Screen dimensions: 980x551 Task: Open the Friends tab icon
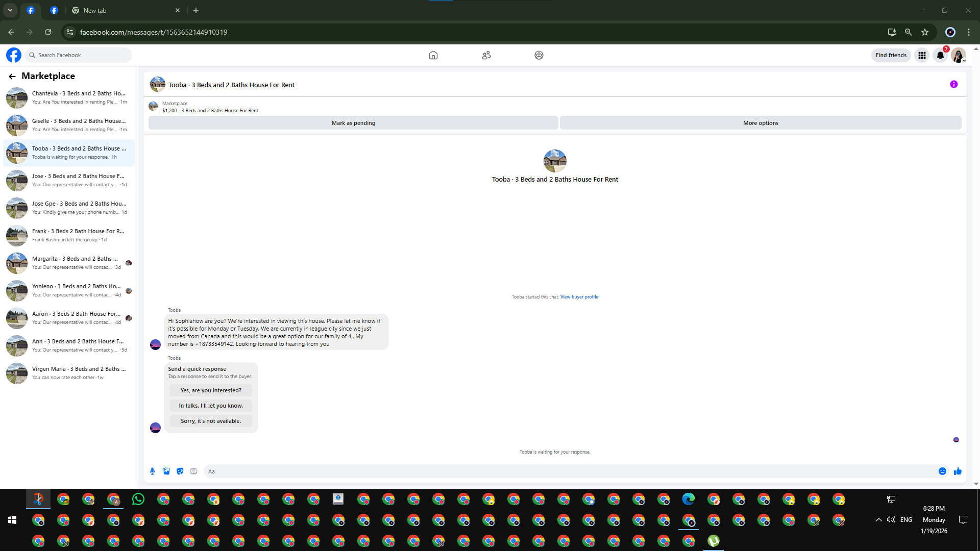[486, 55]
